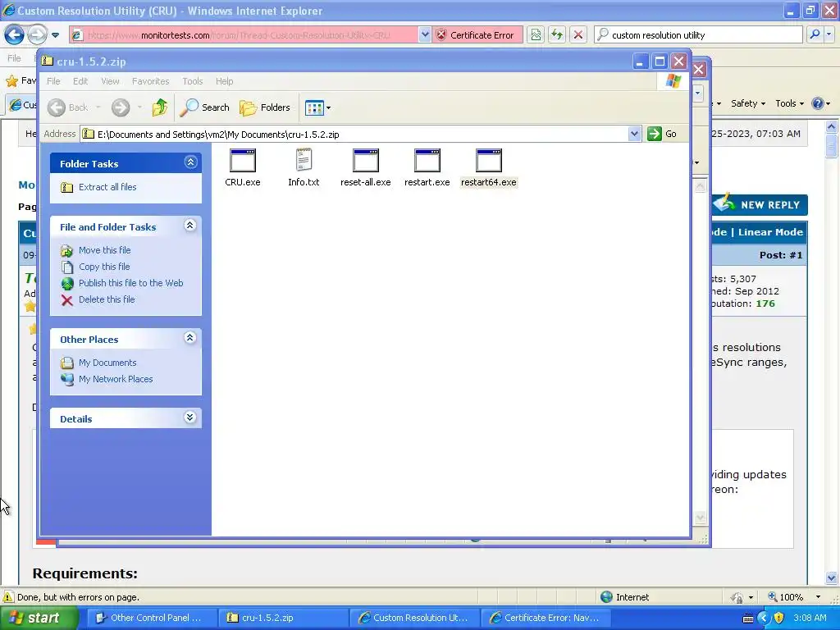Click the Forward arrow in zip window
The width and height of the screenshot is (840, 630).
point(121,107)
